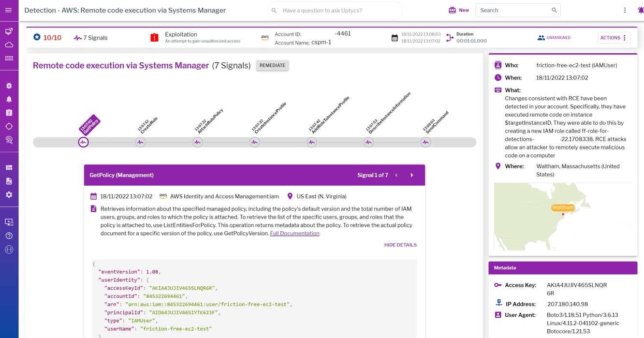The width and height of the screenshot is (644, 338).
Task: Click the account name 'cspm-1'
Action: click(x=322, y=42)
